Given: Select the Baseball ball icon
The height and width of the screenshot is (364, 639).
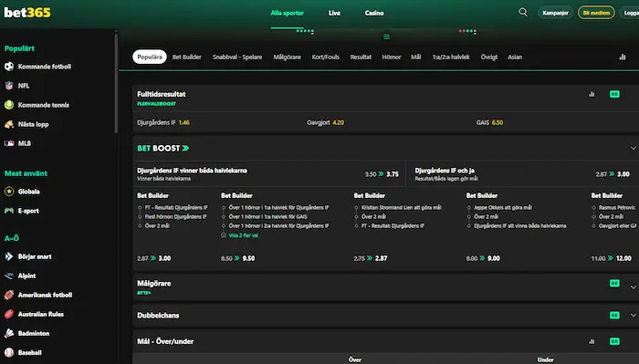Looking at the screenshot, I should click(x=9, y=352).
